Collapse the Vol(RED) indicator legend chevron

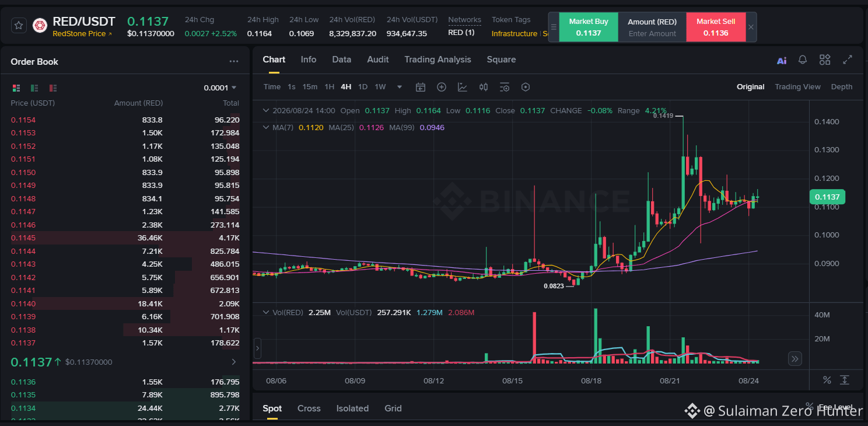[266, 312]
